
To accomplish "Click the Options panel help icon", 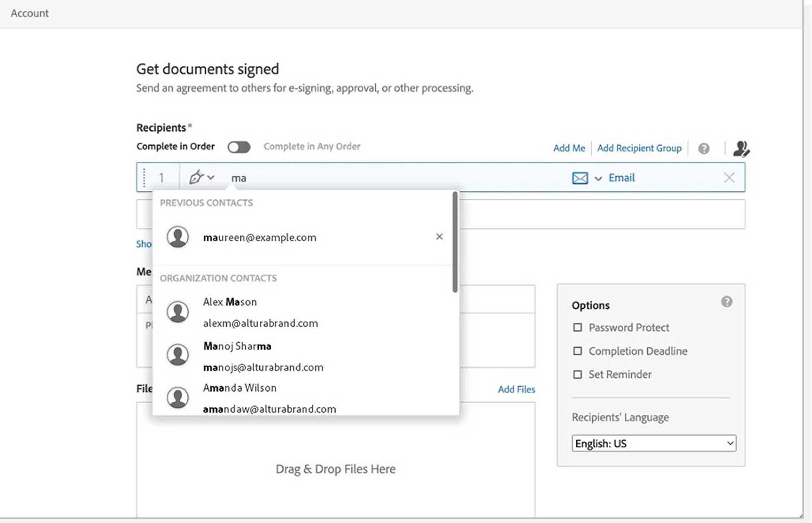I will 726,302.
